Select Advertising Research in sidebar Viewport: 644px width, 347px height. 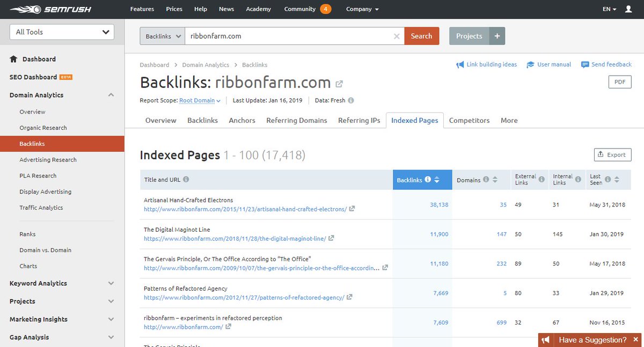48,160
